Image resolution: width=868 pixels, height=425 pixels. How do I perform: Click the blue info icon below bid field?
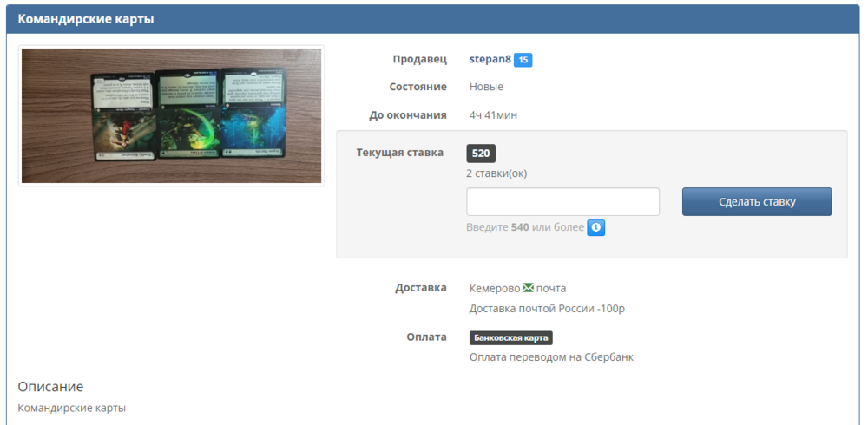tap(595, 227)
